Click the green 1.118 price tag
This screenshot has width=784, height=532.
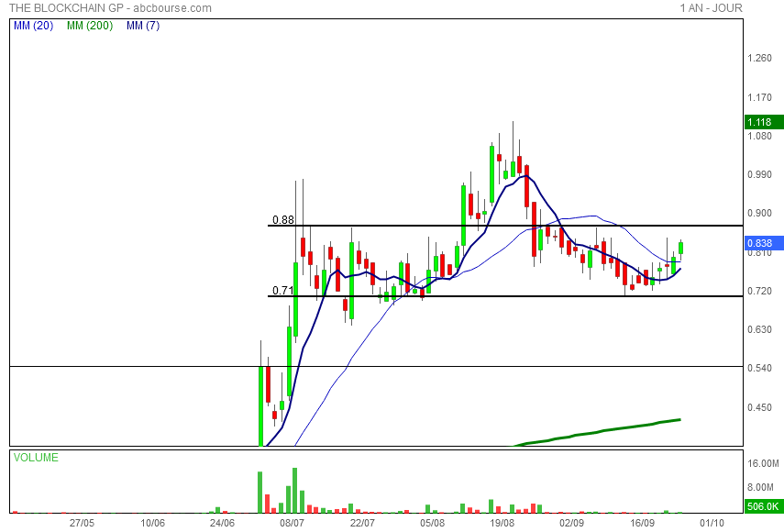(764, 122)
